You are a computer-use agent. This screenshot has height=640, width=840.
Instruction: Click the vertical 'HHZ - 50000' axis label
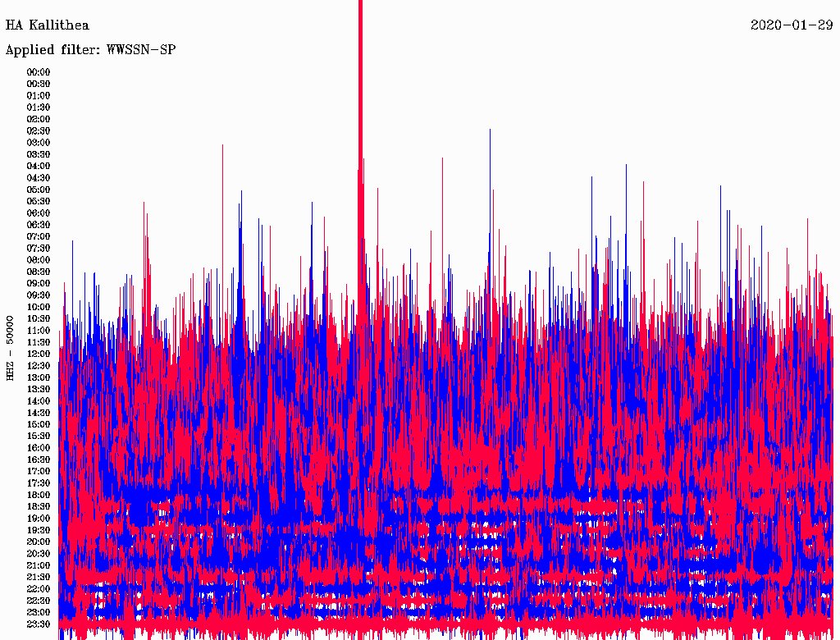tap(10, 349)
